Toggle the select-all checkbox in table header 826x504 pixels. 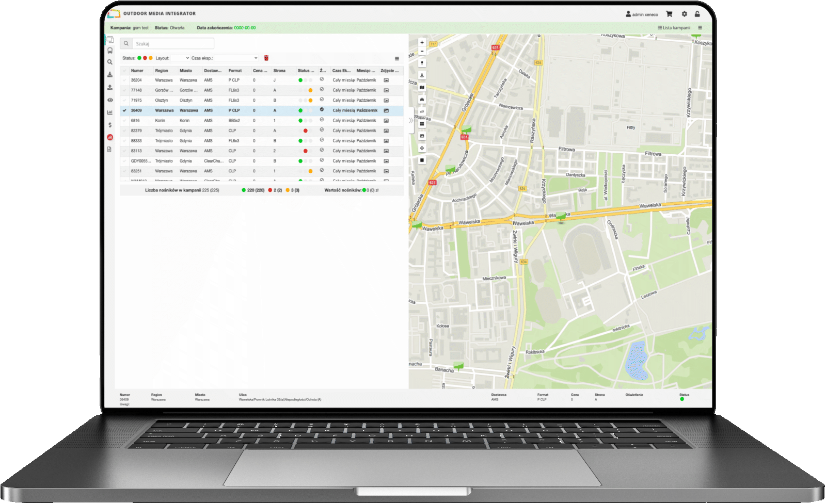(x=124, y=71)
